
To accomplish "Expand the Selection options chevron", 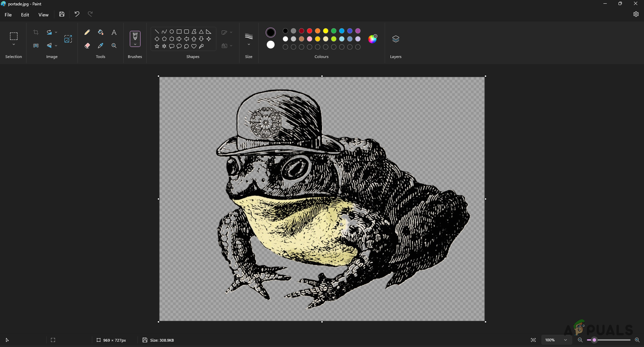I will click(14, 45).
